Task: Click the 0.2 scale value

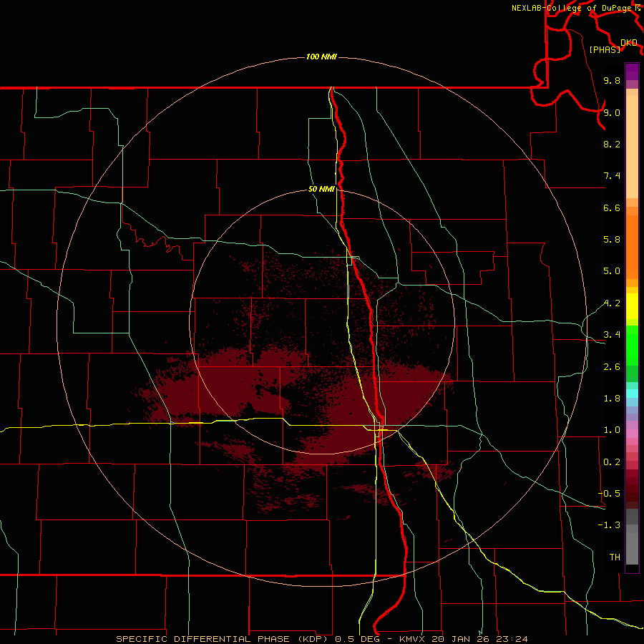Action: [612, 462]
